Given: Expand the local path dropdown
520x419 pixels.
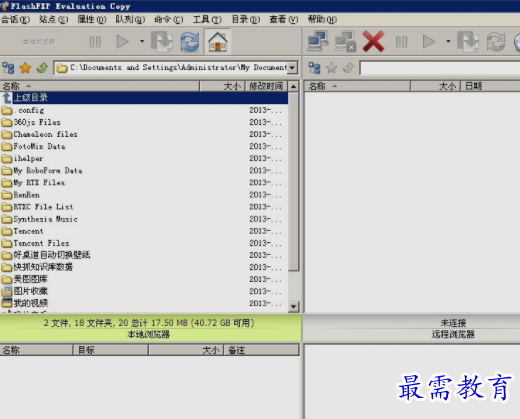Looking at the screenshot, I should (292, 68).
